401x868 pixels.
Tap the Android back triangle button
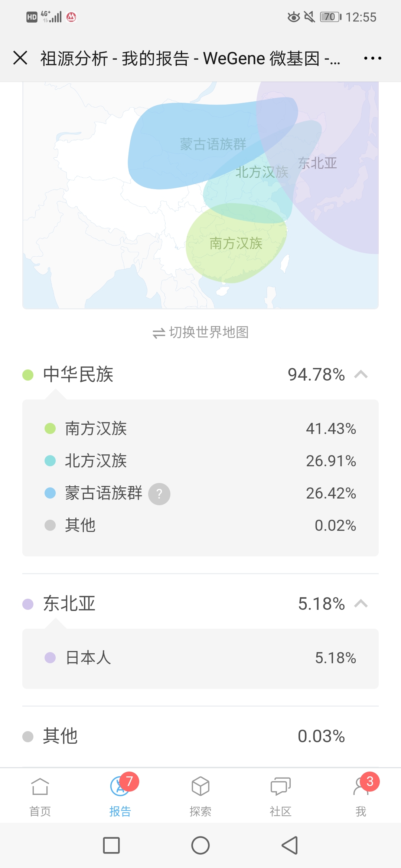290,845
